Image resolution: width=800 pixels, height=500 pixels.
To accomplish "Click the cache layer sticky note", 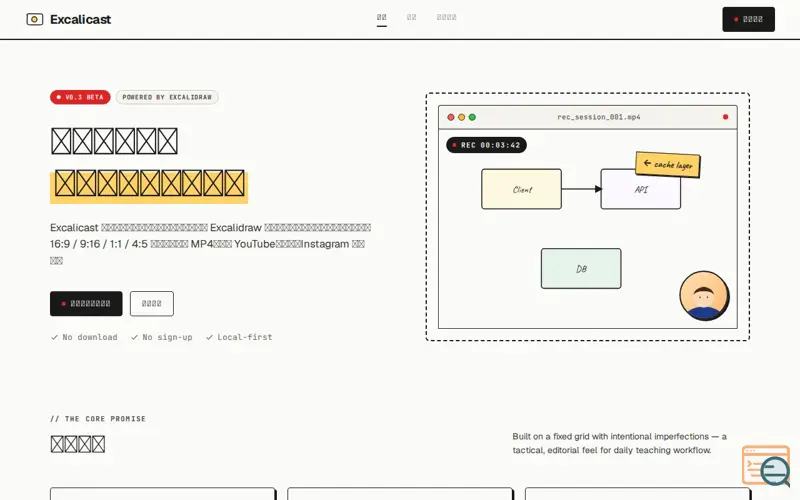I will (x=668, y=164).
